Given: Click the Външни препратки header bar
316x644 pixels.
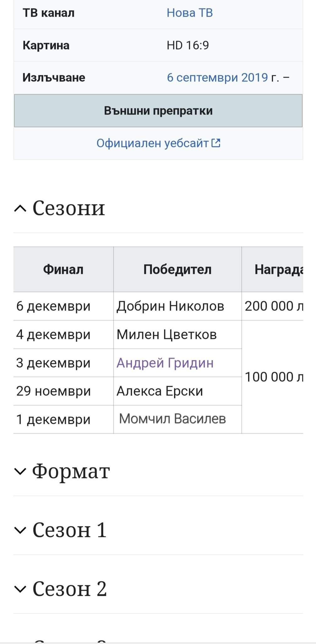Looking at the screenshot, I should [158, 111].
